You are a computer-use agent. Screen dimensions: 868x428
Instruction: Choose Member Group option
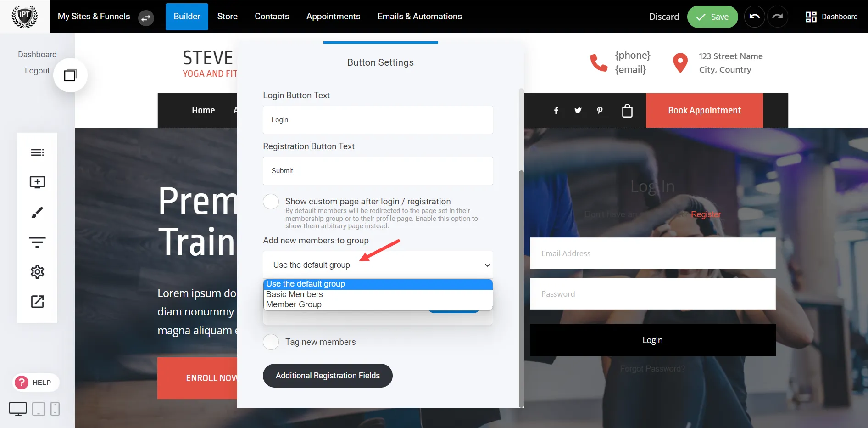click(x=294, y=304)
